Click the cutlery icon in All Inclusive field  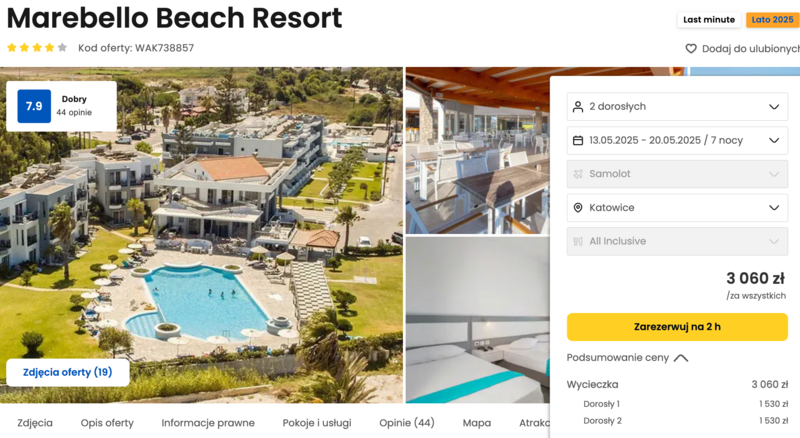pyautogui.click(x=578, y=241)
